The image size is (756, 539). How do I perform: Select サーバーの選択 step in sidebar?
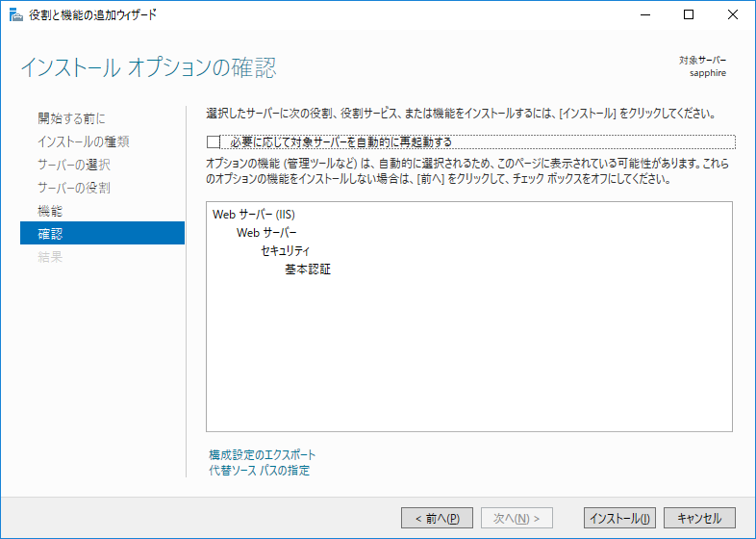tap(74, 165)
